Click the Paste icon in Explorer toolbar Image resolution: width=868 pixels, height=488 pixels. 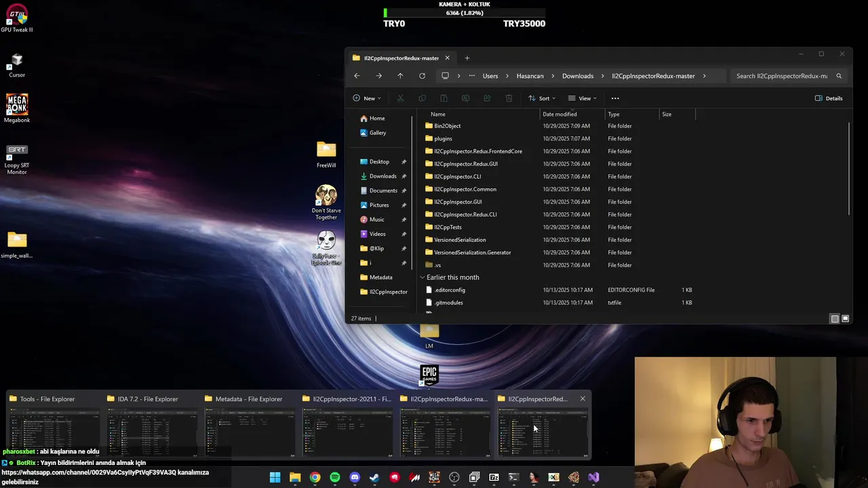coord(443,98)
